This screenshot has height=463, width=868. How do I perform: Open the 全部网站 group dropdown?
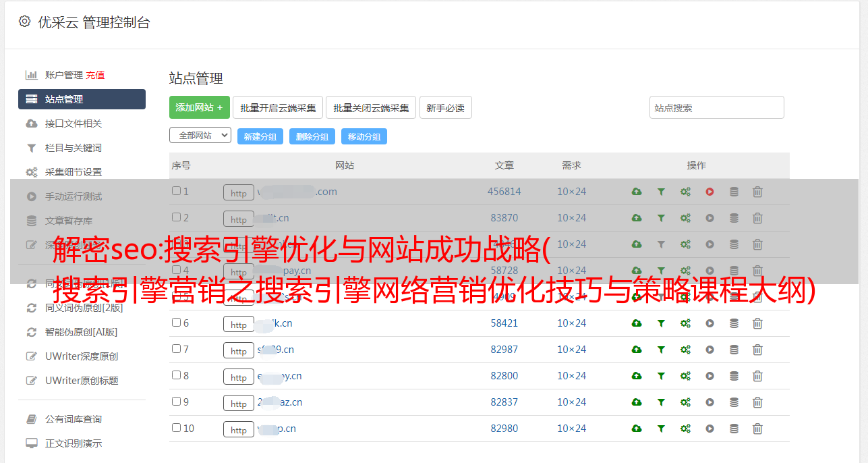pos(200,136)
